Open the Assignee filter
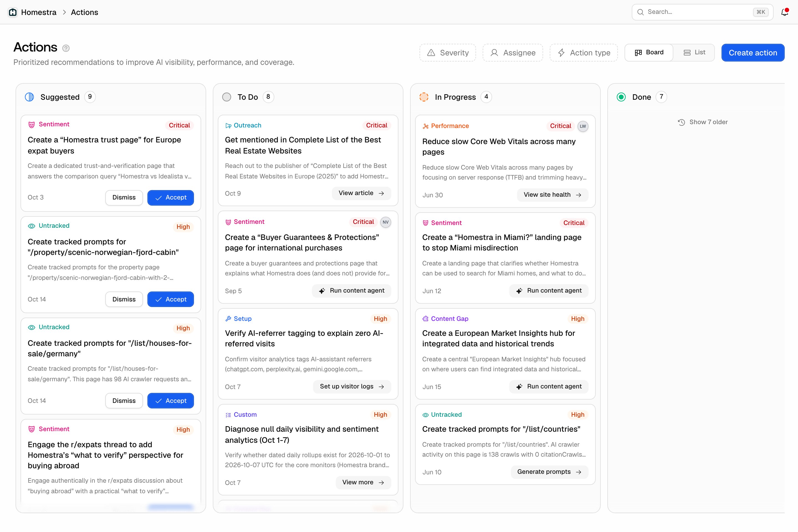798x532 pixels. (513, 53)
